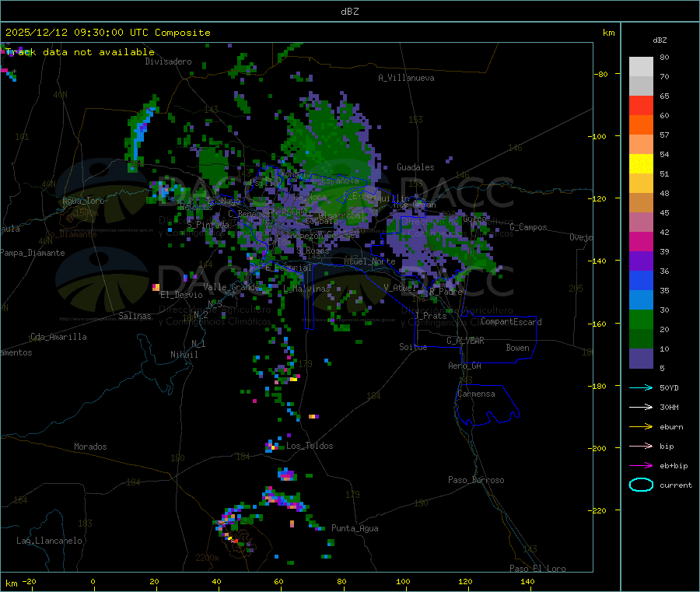Viewport: 700px width, 592px height.
Task: Click the 100 km horizontal axis tick
Action: click(403, 581)
